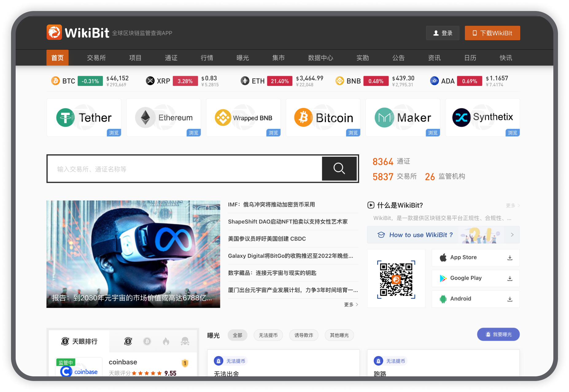Image resolution: width=569 pixels, height=392 pixels.
Task: Open the 通证 menu item
Action: click(171, 58)
